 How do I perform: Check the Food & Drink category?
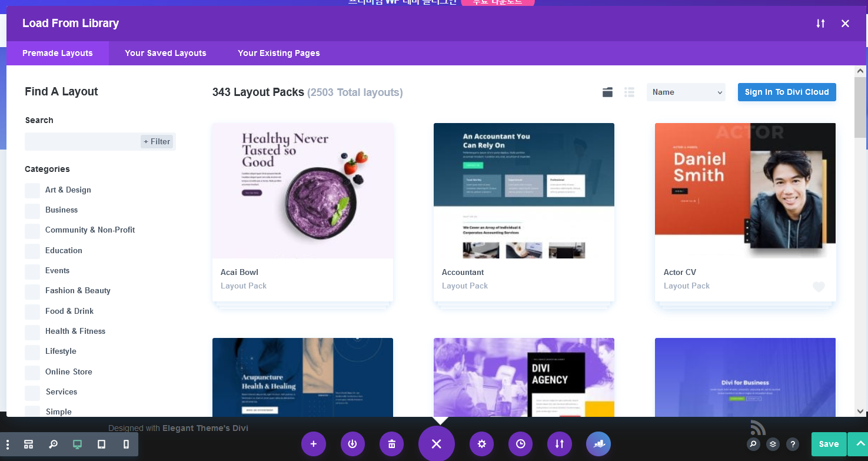coord(32,311)
